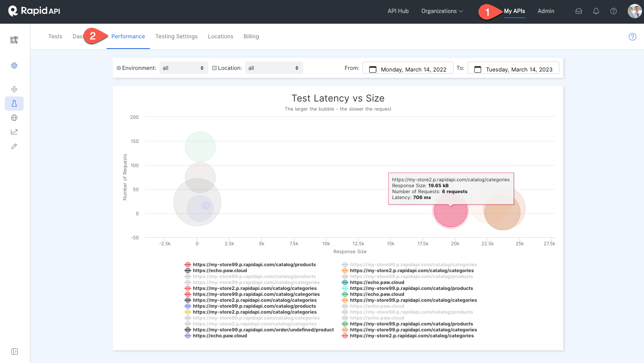This screenshot has height=363, width=644.
Task: Select the project thumbnail in left sidebar
Action: pyautogui.click(x=14, y=39)
